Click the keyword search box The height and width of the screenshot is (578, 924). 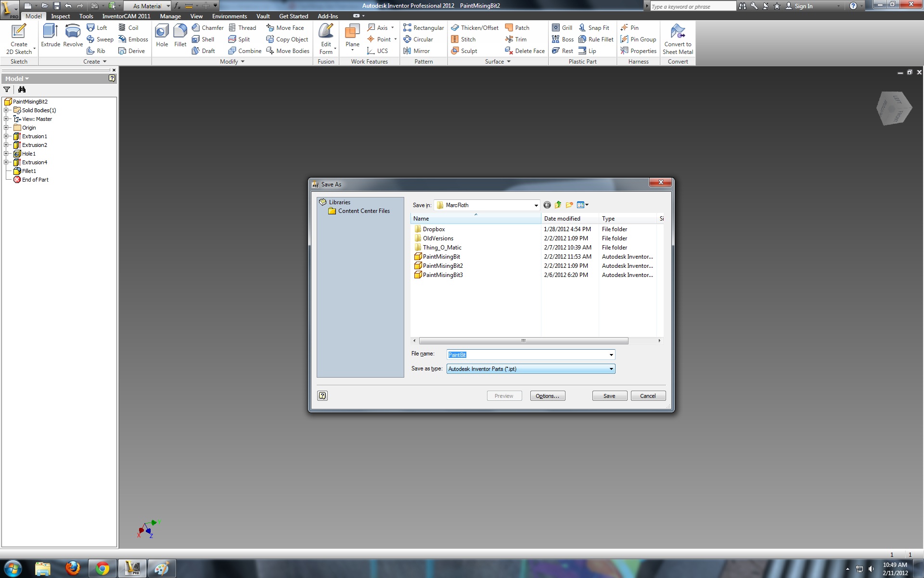click(692, 6)
